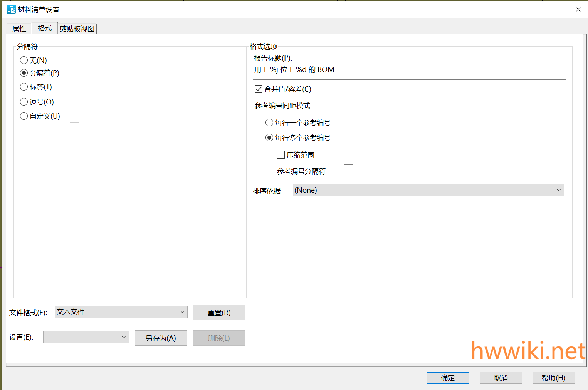588x390 pixels.
Task: Click the 材料清单设置 app icon in title bar
Action: point(11,9)
